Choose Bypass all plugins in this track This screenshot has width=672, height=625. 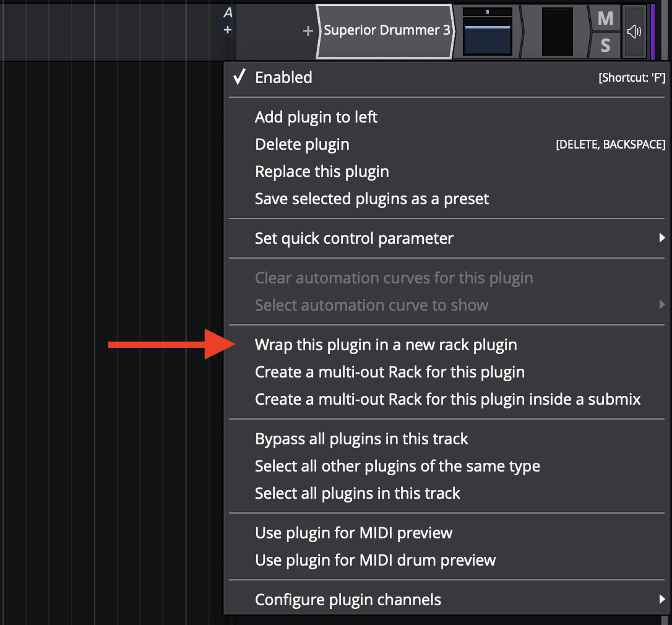tap(361, 439)
